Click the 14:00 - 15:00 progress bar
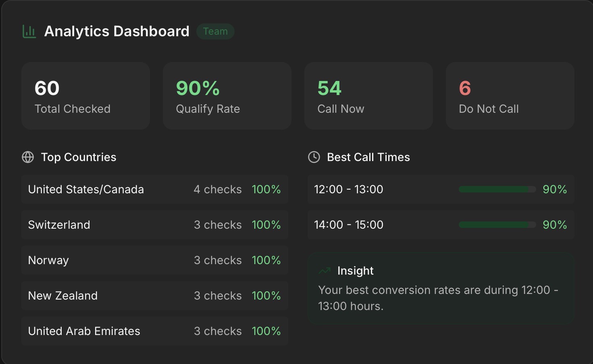 497,225
